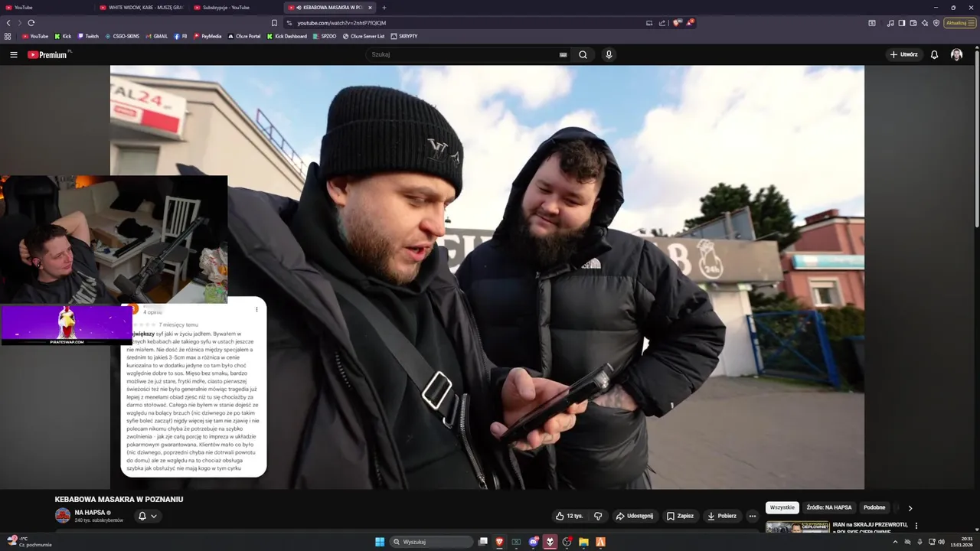The width and height of the screenshot is (980, 551).
Task: Download video with Pobierz button
Action: tap(721, 516)
